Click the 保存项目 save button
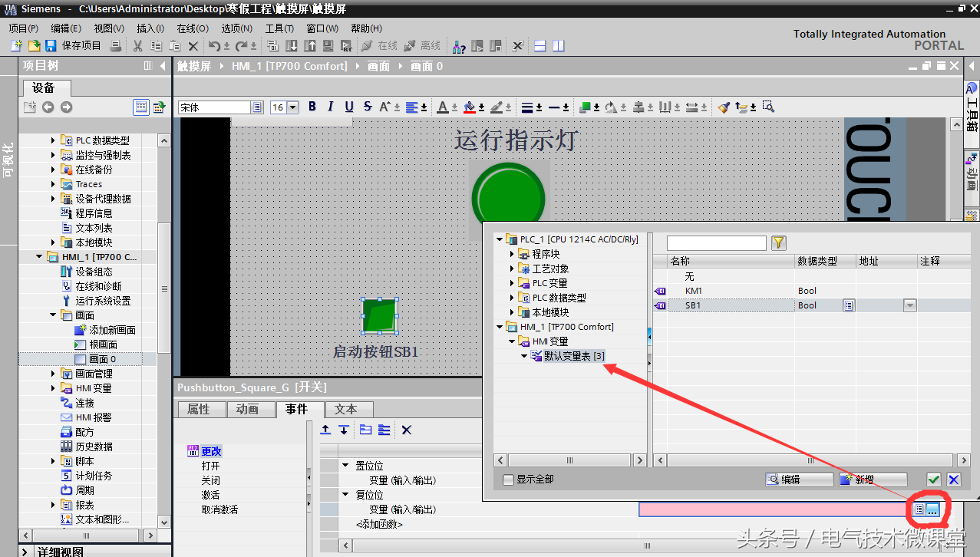Image resolution: width=980 pixels, height=557 pixels. [73, 46]
